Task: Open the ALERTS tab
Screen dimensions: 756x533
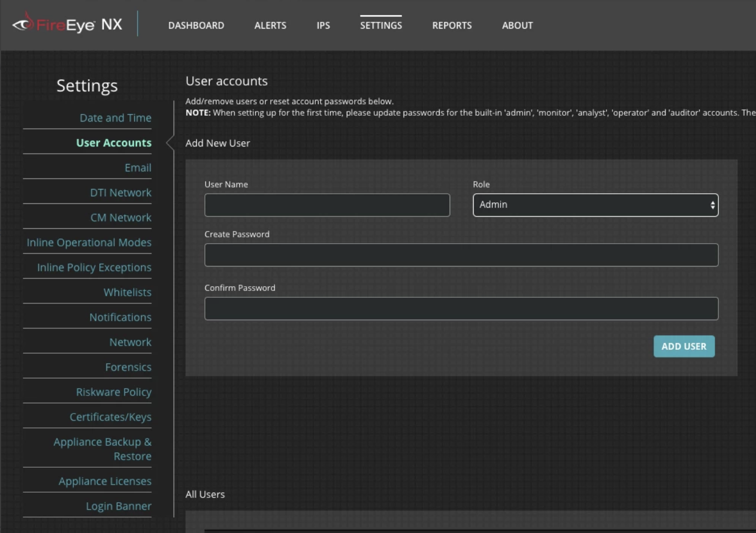Action: [x=270, y=25]
